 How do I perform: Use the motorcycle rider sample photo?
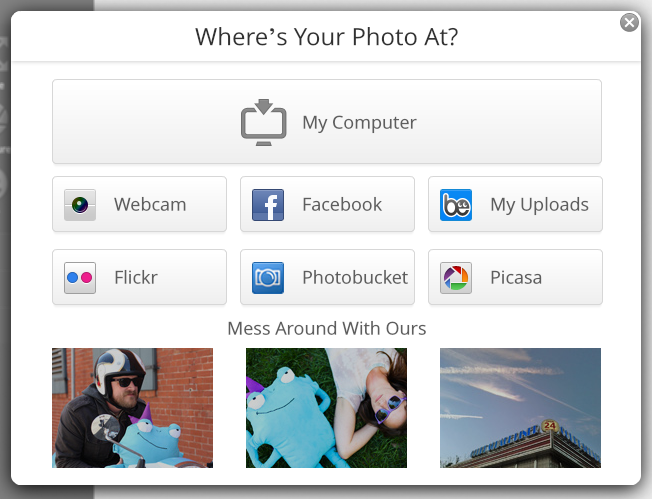(x=132, y=408)
